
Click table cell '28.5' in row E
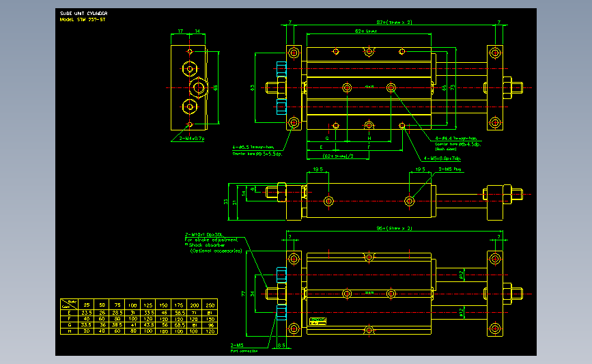pyautogui.click(x=117, y=313)
